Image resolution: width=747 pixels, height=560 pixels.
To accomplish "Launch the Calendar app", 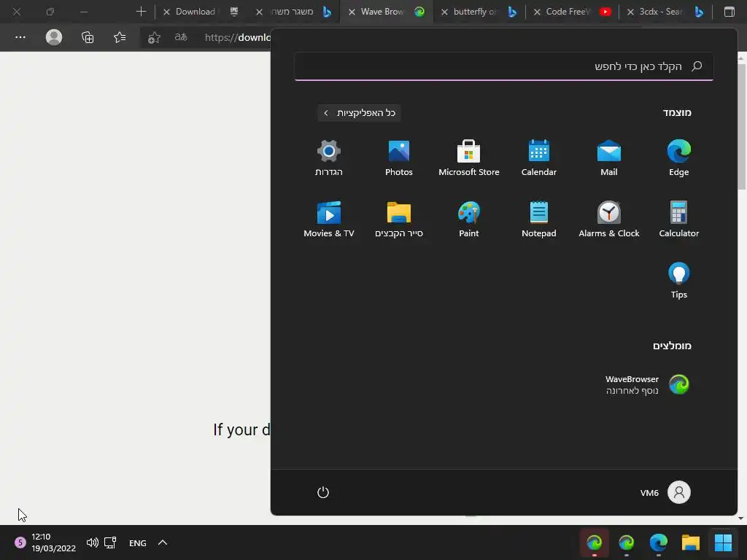I will [539, 158].
